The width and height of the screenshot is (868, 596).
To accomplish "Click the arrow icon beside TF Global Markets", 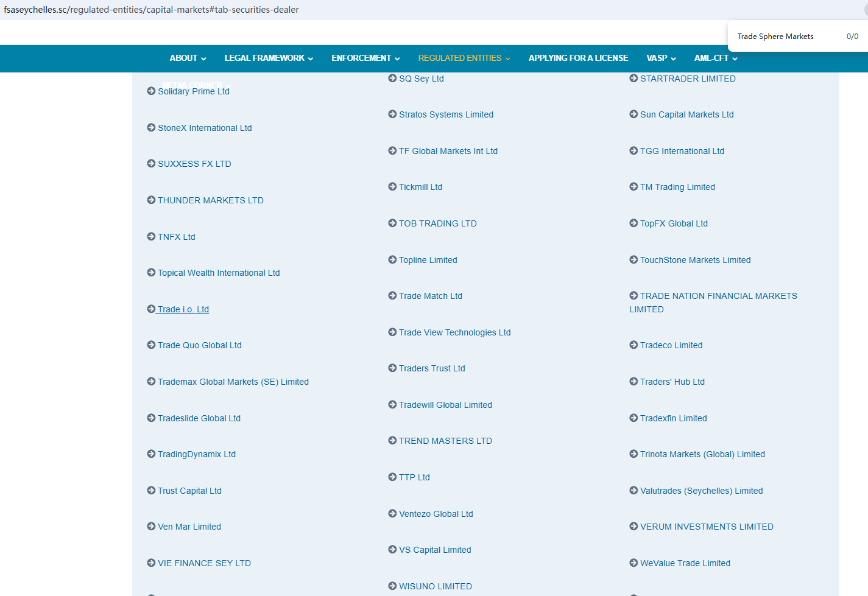I will point(392,150).
